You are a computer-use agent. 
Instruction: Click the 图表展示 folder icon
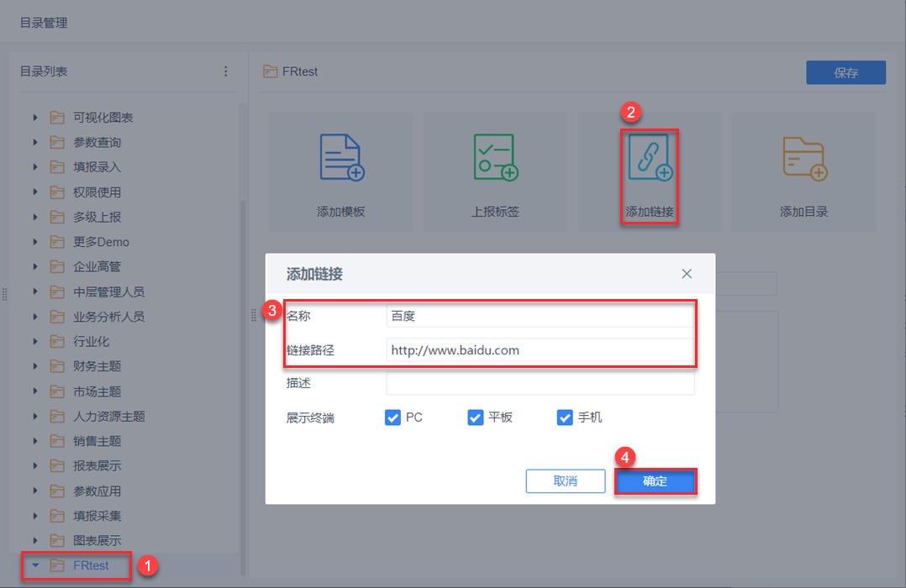pyautogui.click(x=57, y=541)
